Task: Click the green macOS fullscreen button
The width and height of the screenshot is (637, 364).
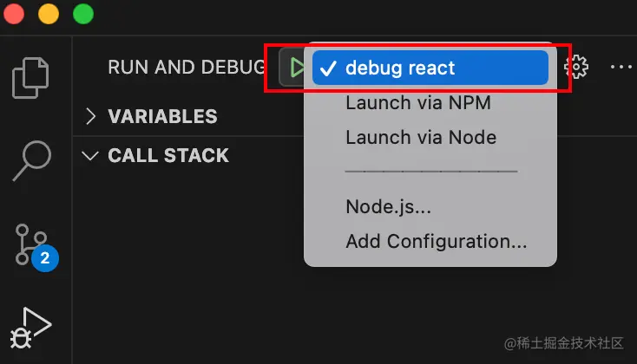Action: tap(83, 14)
